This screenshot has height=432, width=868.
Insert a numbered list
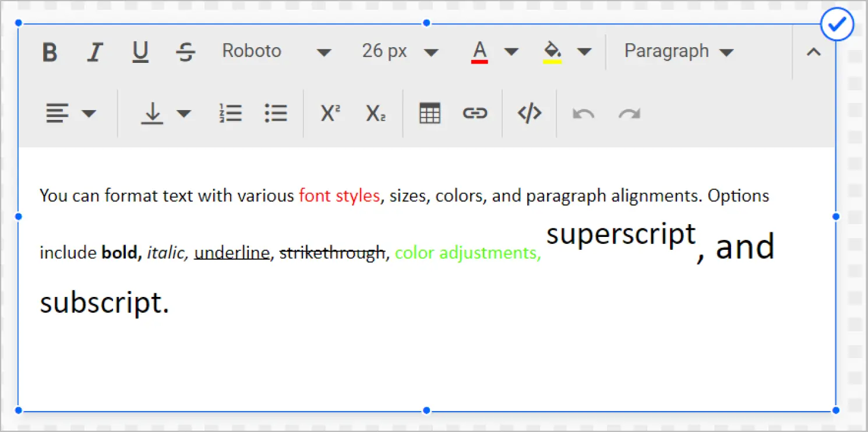pos(231,113)
